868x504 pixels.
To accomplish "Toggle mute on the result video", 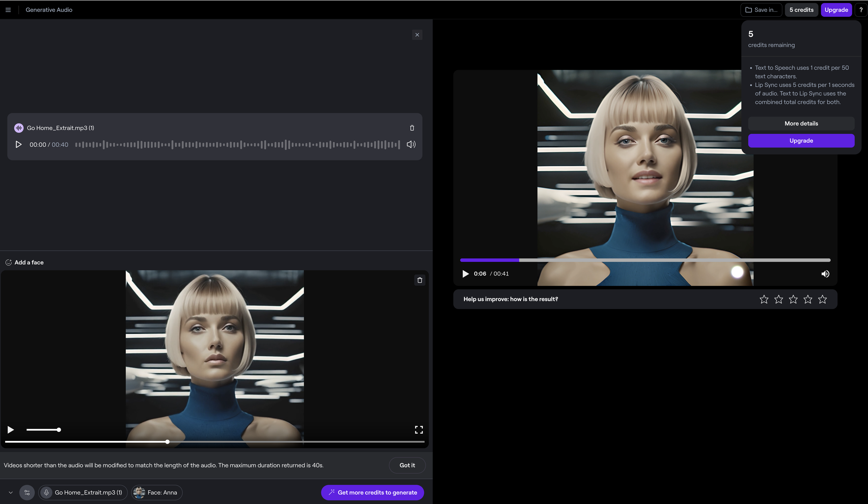I will tap(825, 274).
